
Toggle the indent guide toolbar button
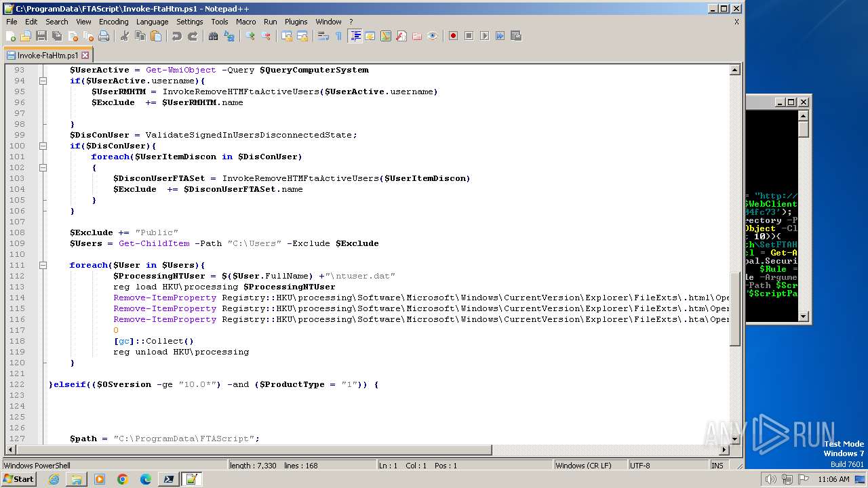tap(355, 36)
